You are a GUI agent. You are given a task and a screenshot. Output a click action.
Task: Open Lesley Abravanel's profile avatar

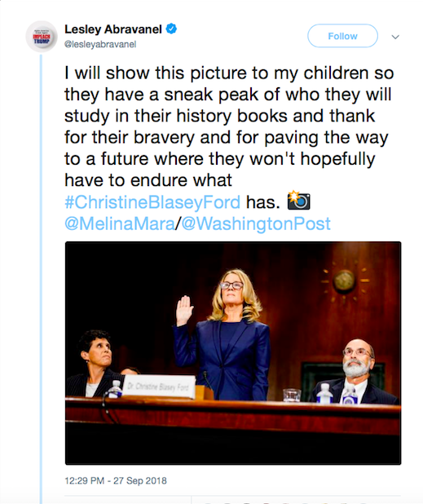click(x=42, y=37)
